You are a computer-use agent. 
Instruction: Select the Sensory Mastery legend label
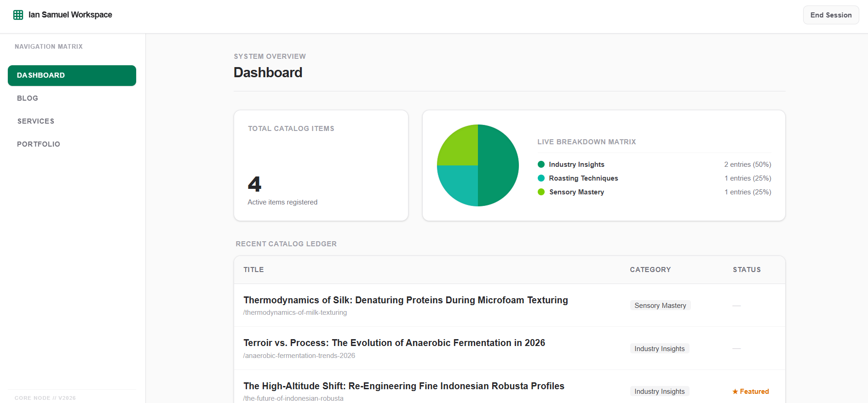pyautogui.click(x=576, y=192)
